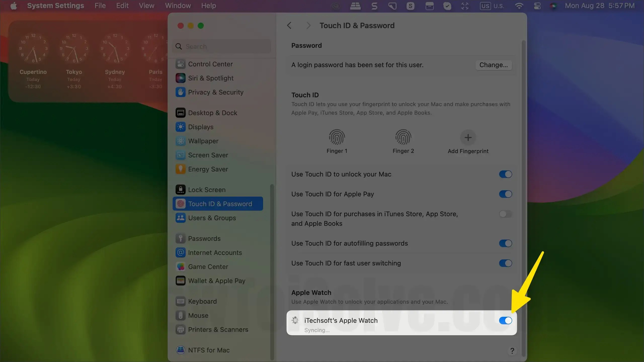Click the back chevron to previous settings page

[289, 25]
